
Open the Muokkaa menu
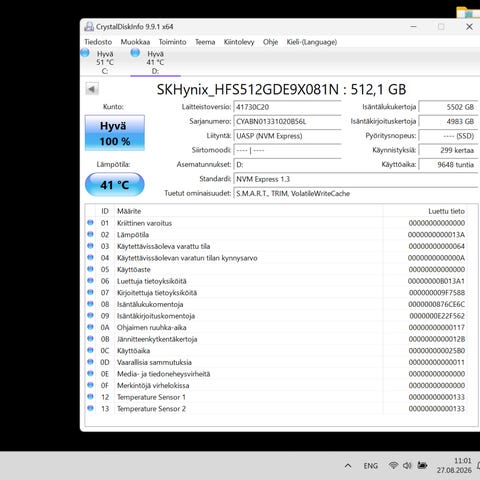coord(135,42)
